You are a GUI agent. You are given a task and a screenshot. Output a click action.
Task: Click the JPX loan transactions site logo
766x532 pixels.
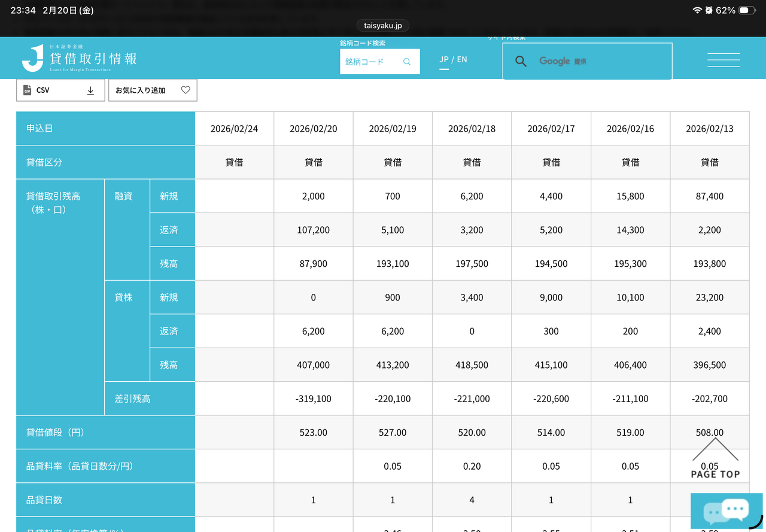(x=80, y=59)
